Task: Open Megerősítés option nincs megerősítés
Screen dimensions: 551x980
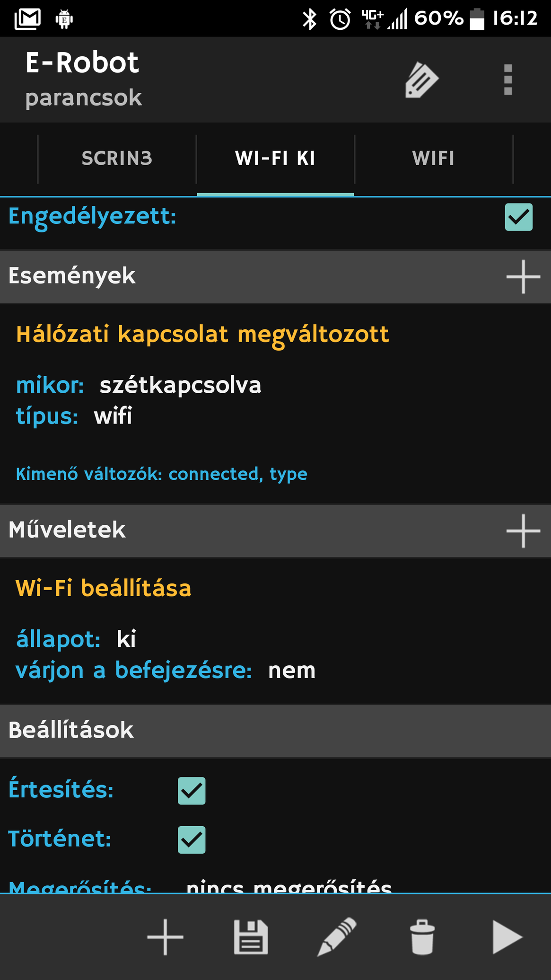Action: coord(289,888)
